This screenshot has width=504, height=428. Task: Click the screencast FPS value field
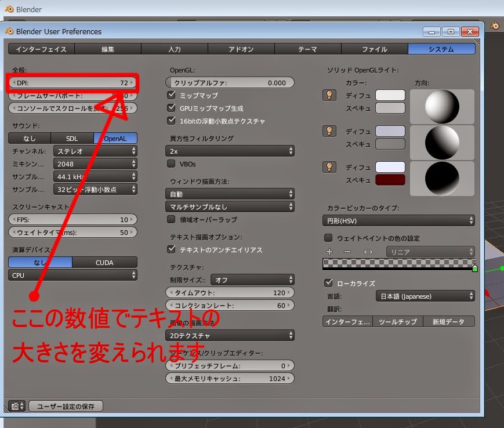[73, 219]
